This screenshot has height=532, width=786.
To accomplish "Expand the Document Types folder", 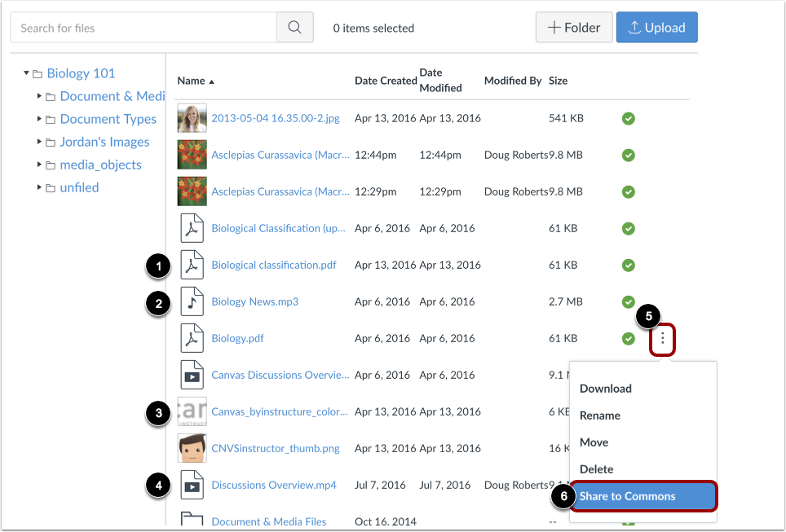I will 39,119.
